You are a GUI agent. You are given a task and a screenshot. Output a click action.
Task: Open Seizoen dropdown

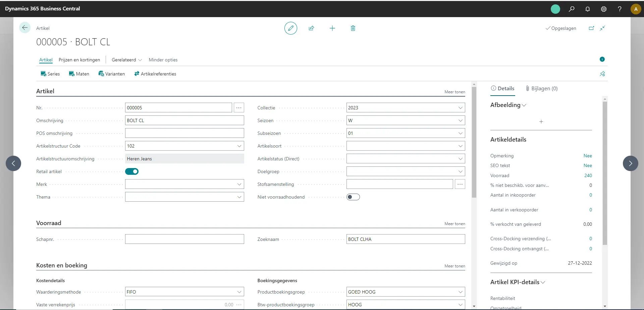460,120
